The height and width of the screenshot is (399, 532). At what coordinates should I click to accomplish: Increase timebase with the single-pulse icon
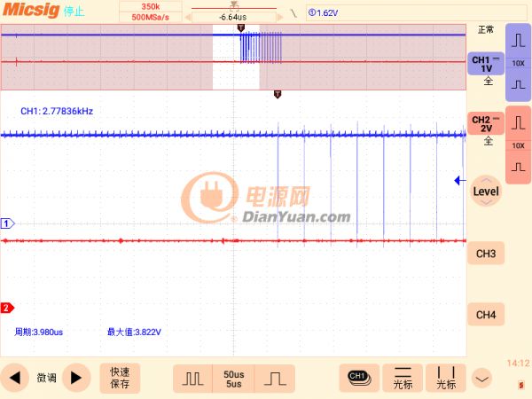275,379
